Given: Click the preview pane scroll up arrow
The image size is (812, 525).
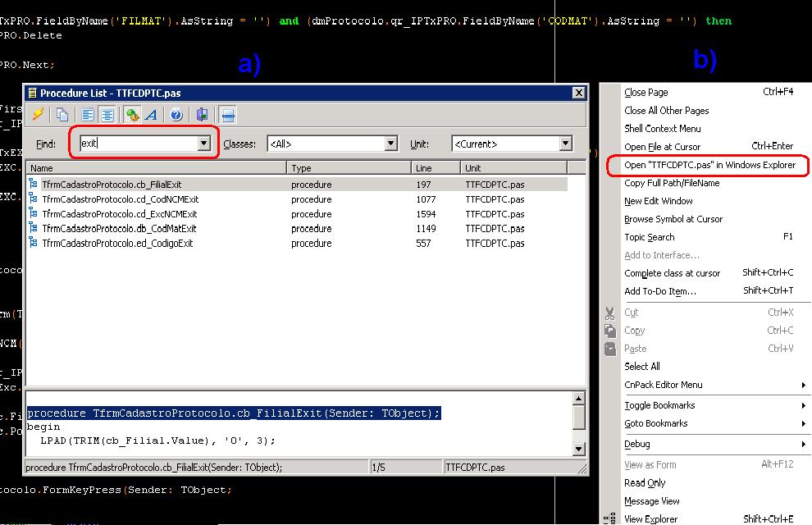Looking at the screenshot, I should (x=578, y=398).
